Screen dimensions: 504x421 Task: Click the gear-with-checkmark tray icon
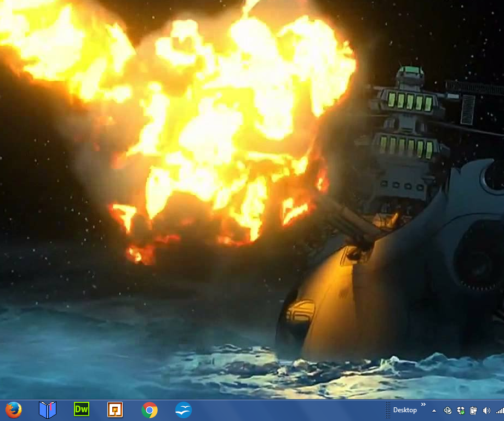pyautogui.click(x=448, y=410)
